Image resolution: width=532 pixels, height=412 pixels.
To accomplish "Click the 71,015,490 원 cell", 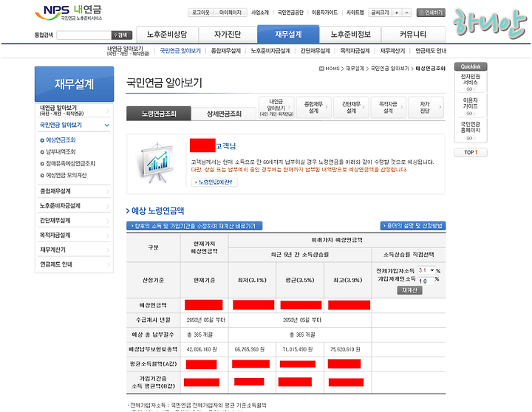I will click(300, 349).
